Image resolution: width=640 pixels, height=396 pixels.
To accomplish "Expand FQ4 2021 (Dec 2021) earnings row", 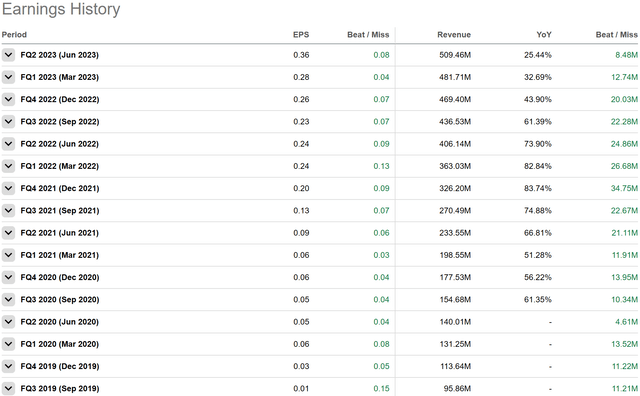I will tap(8, 188).
